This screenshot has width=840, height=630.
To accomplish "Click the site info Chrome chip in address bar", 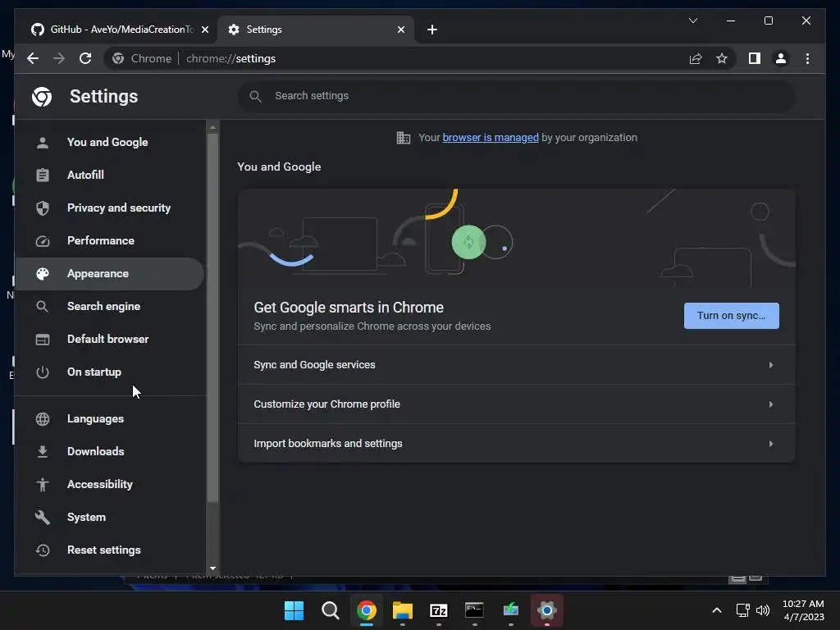I will pyautogui.click(x=142, y=58).
